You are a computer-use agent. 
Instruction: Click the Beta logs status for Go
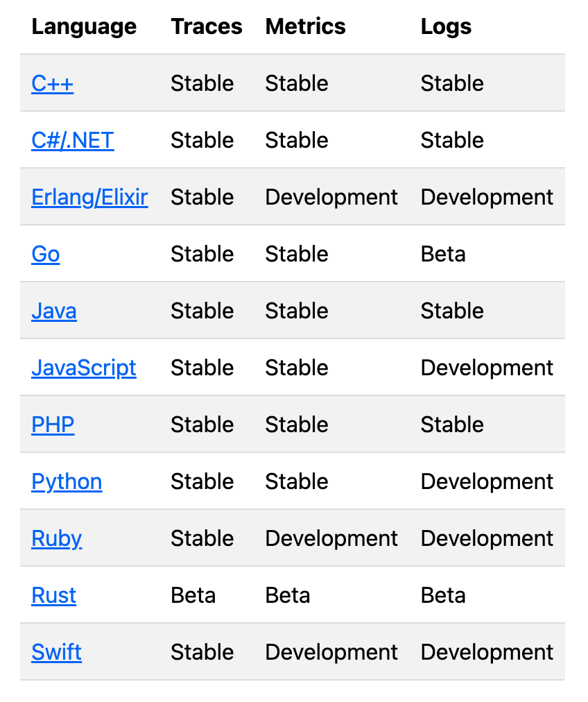pyautogui.click(x=443, y=254)
